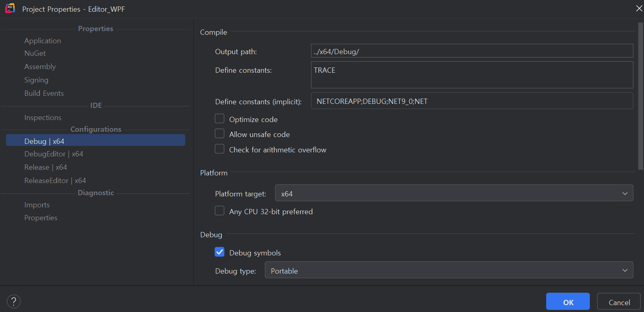Viewport: 644px width, 312px height.
Task: Click the Define constants text area
Action: pyautogui.click(x=472, y=75)
